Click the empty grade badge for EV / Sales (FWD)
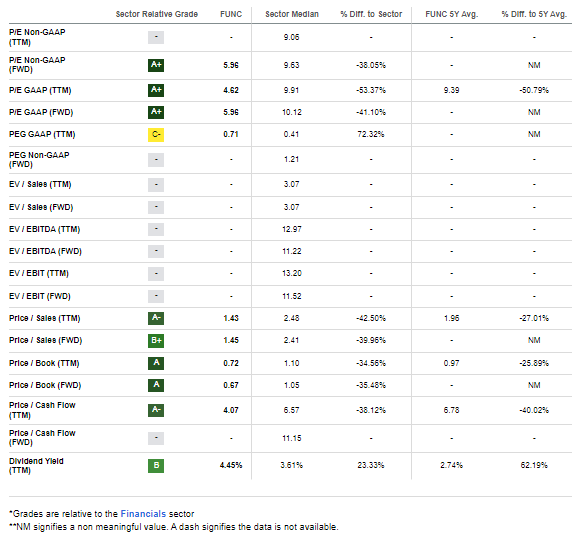Image resolution: width=583 pixels, height=539 pixels. tap(156, 207)
